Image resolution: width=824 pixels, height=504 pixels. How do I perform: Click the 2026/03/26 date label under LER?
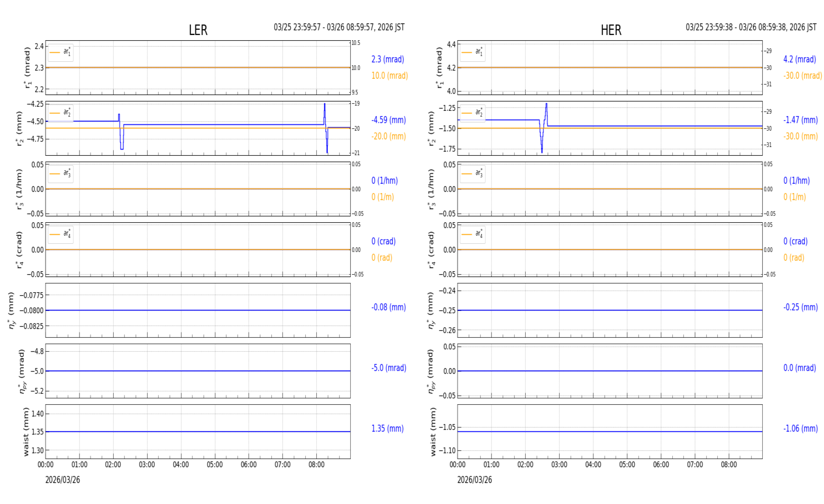[62, 480]
